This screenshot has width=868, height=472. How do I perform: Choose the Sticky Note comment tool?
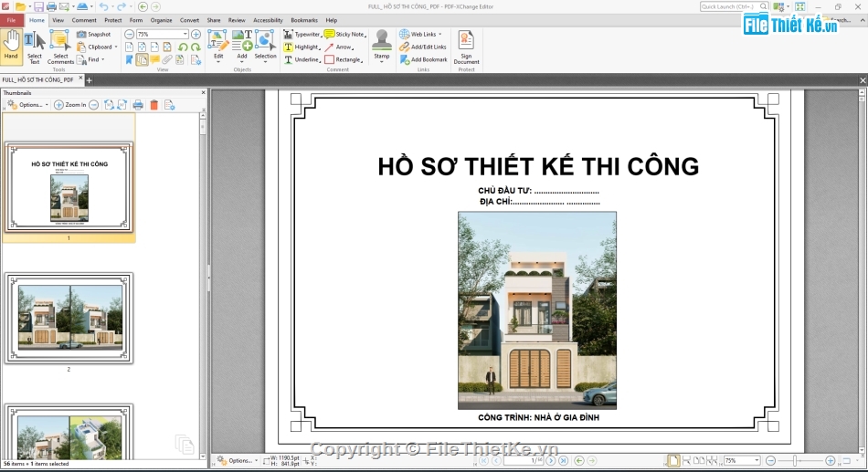click(344, 35)
